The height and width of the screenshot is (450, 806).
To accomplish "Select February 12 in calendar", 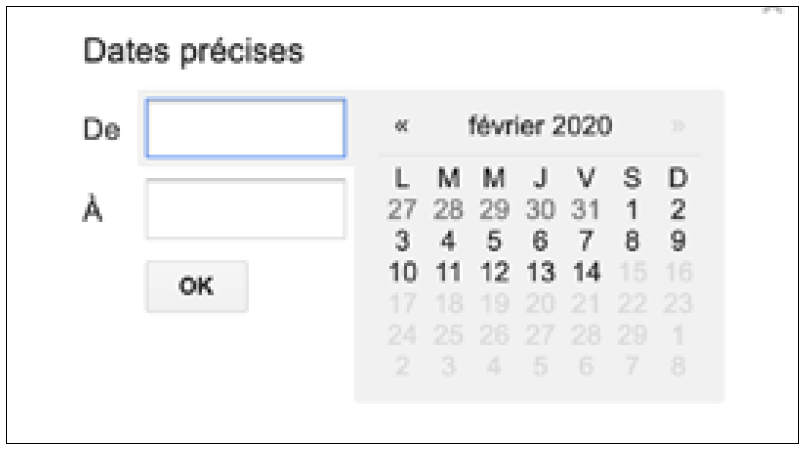I will tap(494, 272).
